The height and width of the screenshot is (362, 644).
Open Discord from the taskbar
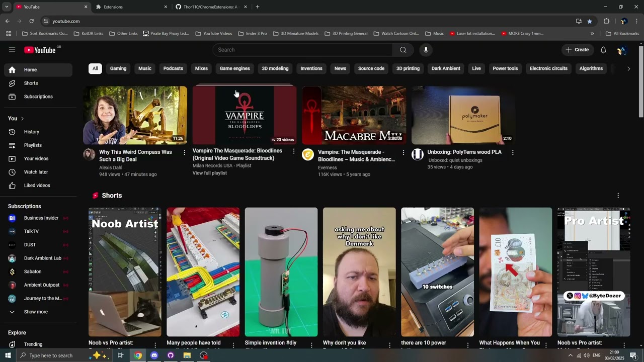click(154, 355)
